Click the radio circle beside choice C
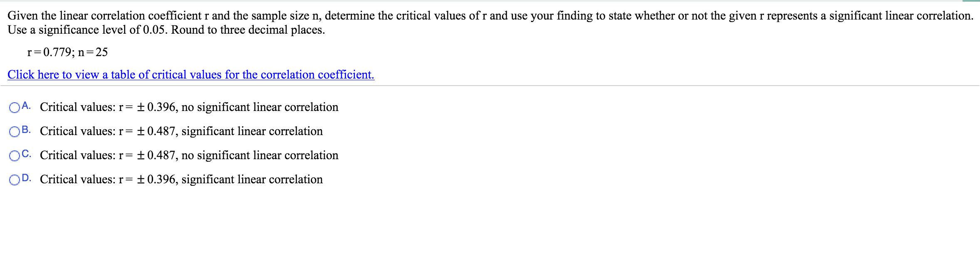The image size is (980, 266). tap(14, 155)
